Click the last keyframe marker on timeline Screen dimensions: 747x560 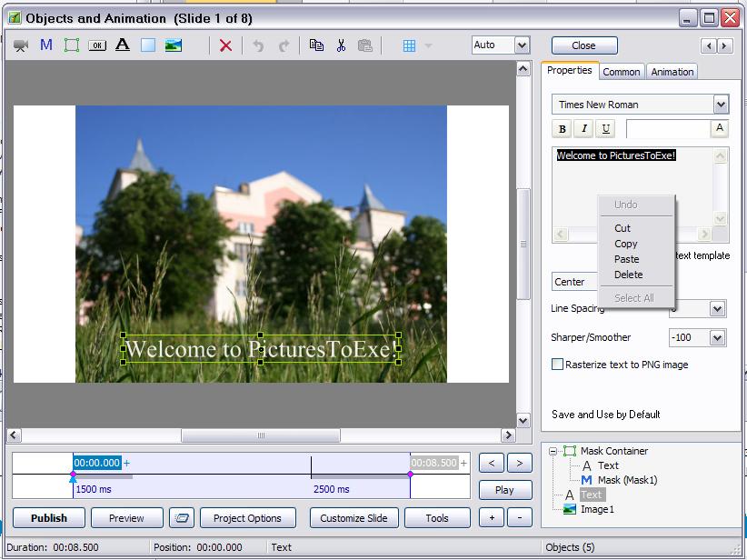tap(410, 475)
